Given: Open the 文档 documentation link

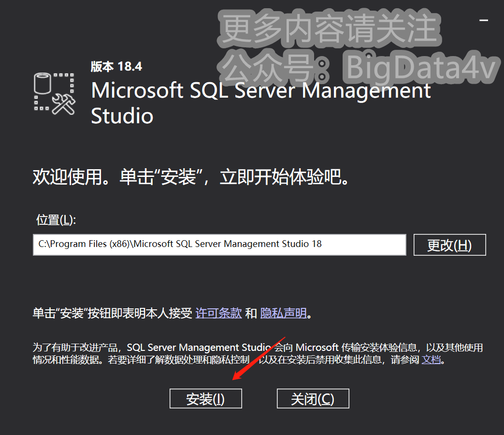Looking at the screenshot, I should [x=431, y=359].
